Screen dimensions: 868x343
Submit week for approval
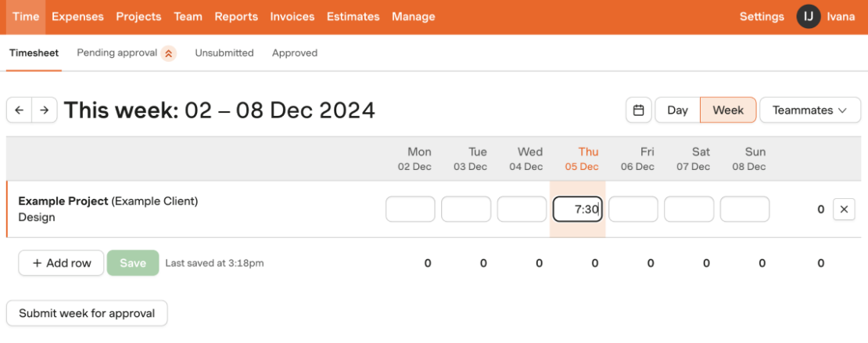[87, 313]
